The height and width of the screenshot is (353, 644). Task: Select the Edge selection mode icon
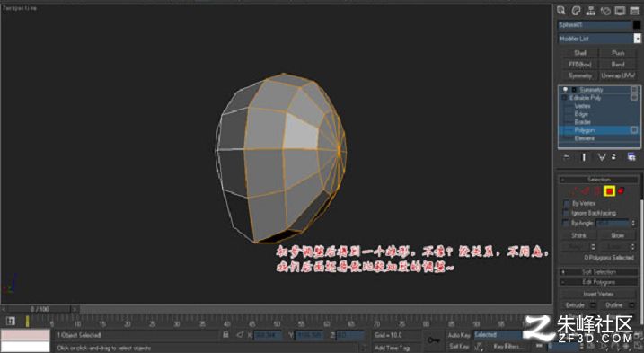click(x=587, y=191)
